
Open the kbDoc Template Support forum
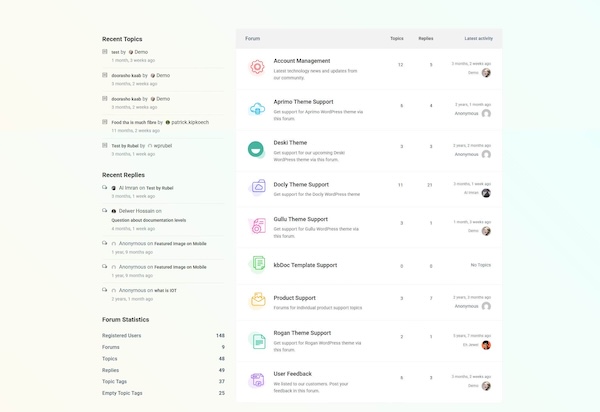305,265
